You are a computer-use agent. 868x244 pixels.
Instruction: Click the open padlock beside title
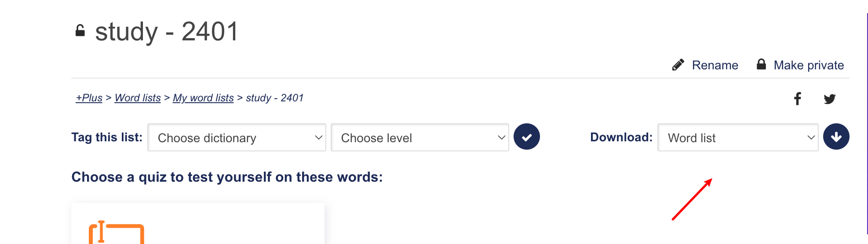[80, 31]
